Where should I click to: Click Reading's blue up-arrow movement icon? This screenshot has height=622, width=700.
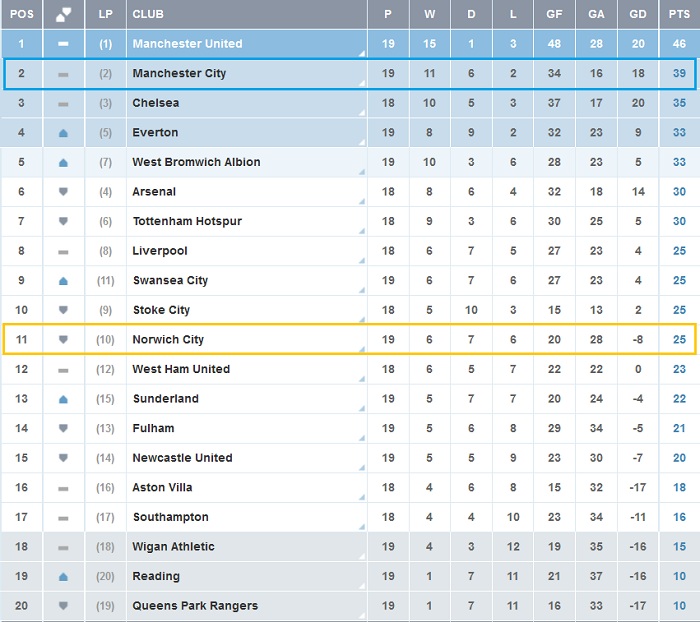63,577
